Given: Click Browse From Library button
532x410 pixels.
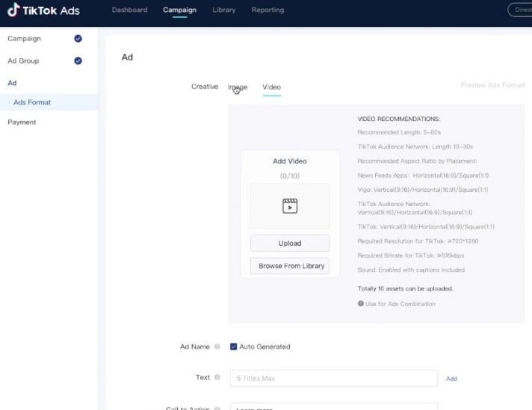Looking at the screenshot, I should click(290, 266).
